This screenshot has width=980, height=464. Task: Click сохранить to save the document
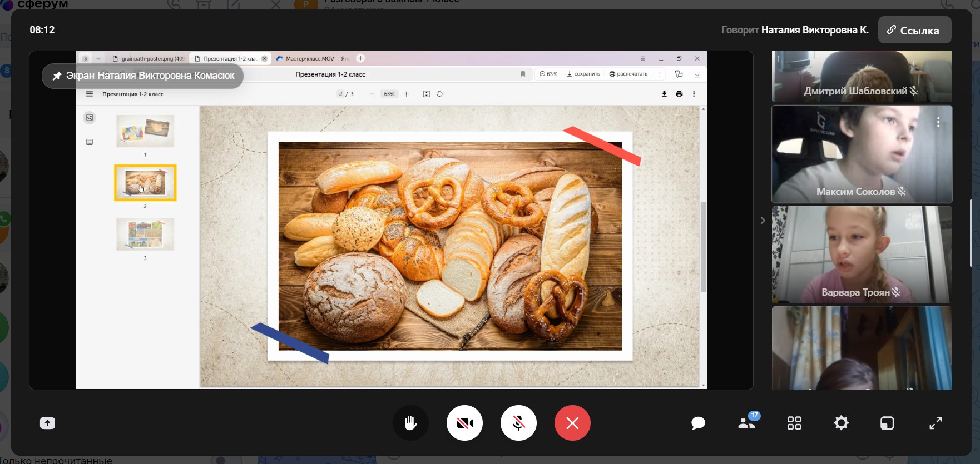[x=583, y=74]
